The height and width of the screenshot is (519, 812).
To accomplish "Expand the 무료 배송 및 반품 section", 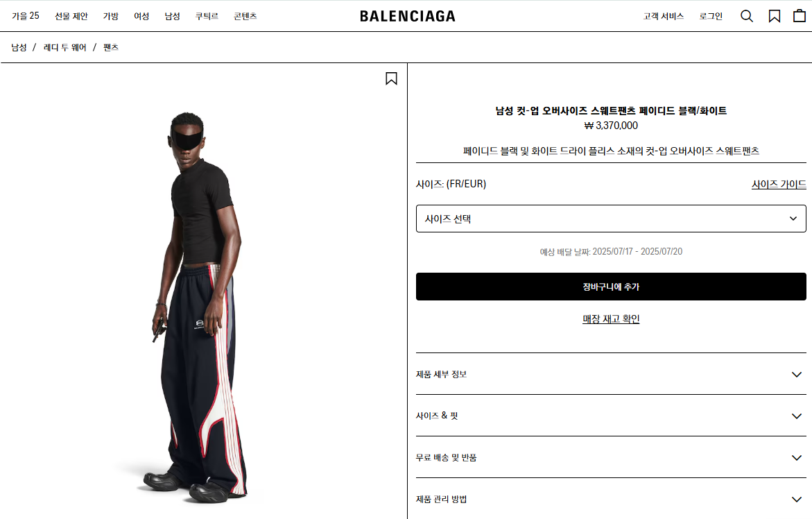I will pyautogui.click(x=611, y=457).
